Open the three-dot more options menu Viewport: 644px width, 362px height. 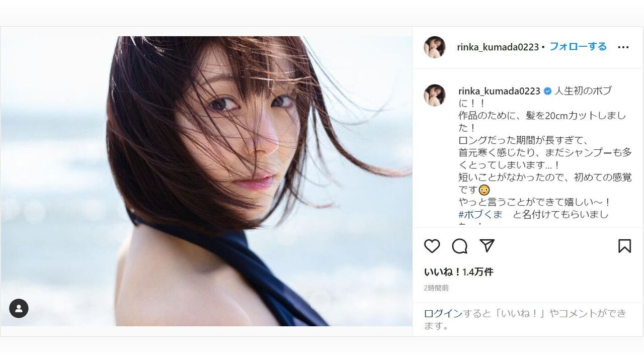click(x=623, y=47)
